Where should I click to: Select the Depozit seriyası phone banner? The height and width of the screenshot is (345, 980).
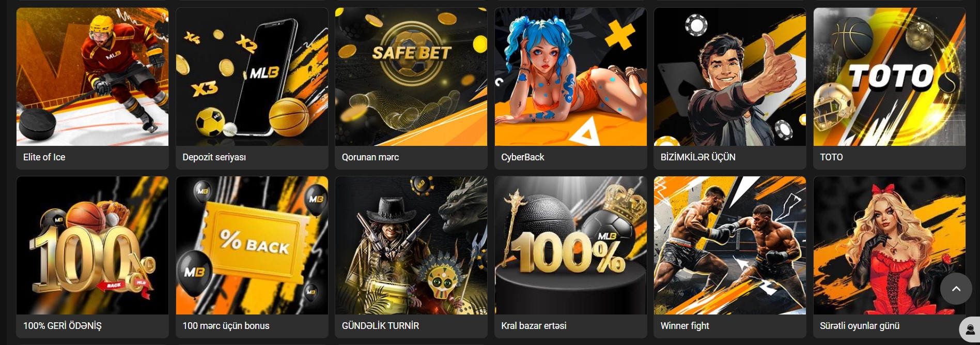(x=252, y=77)
